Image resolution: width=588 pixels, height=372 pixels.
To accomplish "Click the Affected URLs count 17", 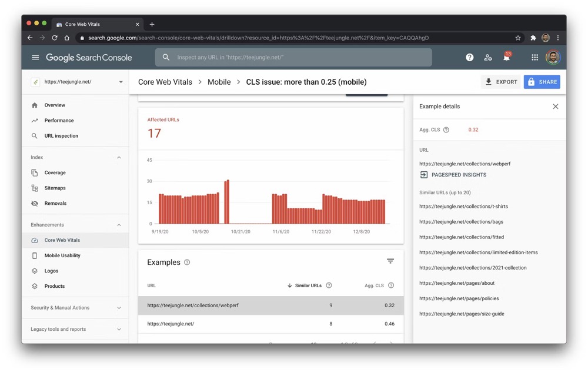I will [154, 133].
